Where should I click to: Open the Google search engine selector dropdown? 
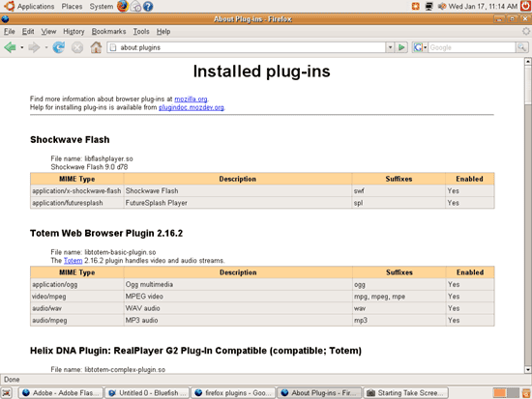[420, 47]
